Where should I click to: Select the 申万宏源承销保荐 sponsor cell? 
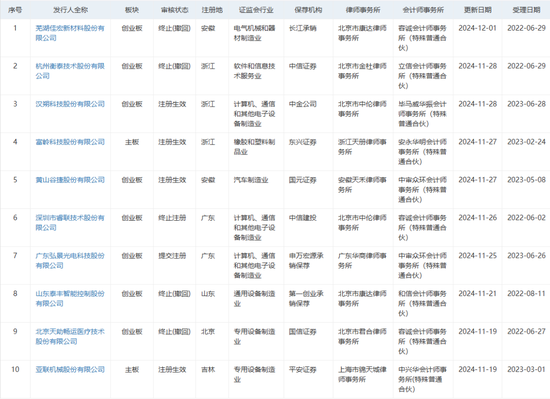[306, 261]
